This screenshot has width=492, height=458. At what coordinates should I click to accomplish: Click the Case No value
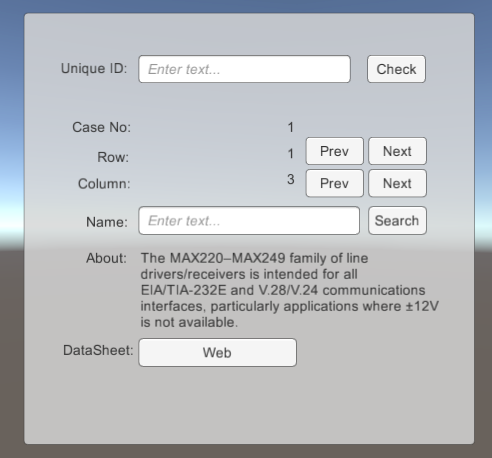[291, 127]
